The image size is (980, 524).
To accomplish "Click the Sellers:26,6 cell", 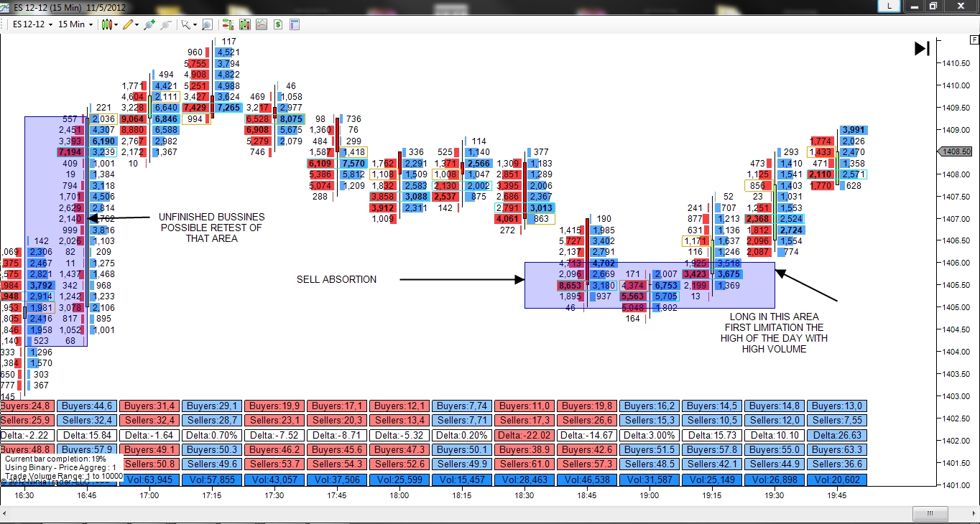I will click(586, 421).
